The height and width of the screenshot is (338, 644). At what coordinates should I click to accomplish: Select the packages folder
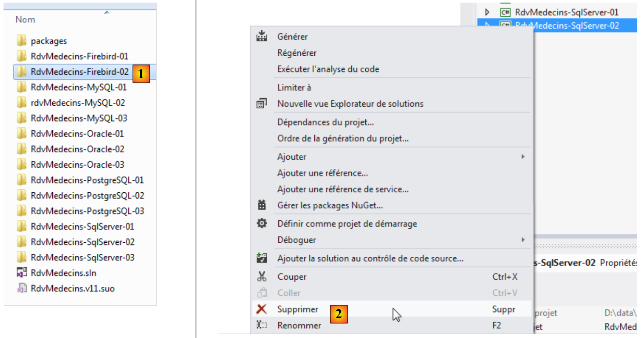[49, 41]
